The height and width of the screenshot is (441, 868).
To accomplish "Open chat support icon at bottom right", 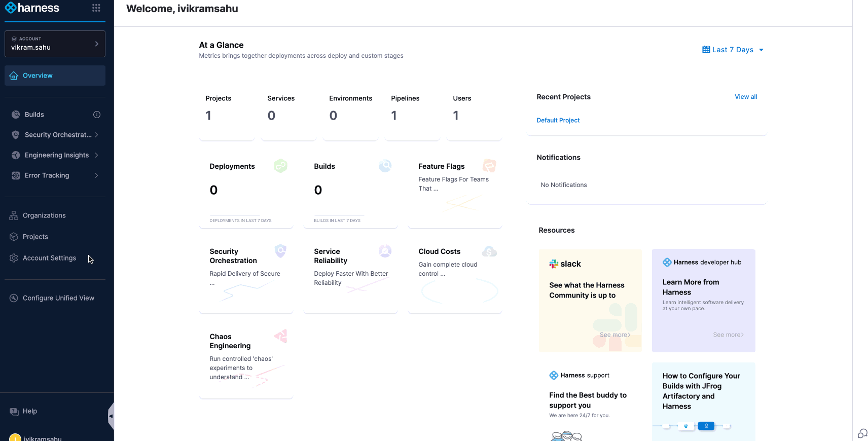I will click(x=862, y=433).
